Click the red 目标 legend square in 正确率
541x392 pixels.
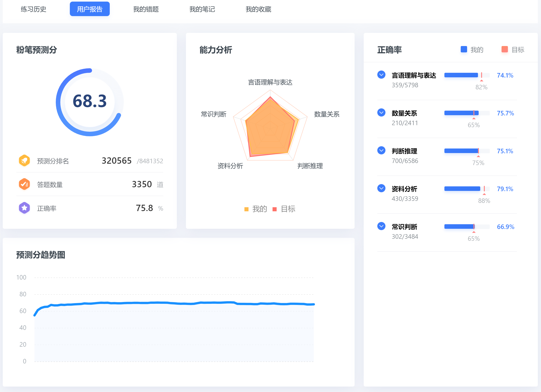coord(504,49)
